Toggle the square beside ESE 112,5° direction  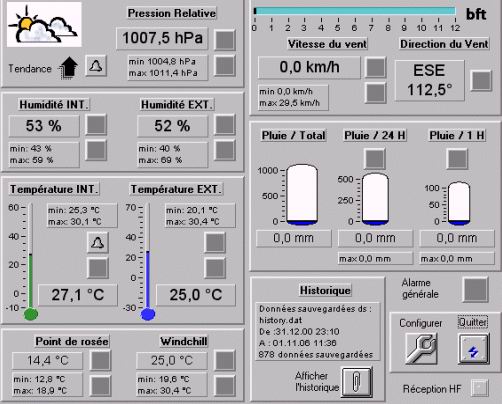pyautogui.click(x=481, y=80)
